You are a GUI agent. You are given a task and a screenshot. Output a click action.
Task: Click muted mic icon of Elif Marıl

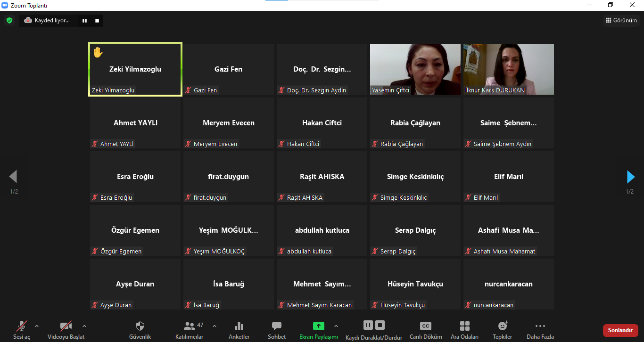469,197
